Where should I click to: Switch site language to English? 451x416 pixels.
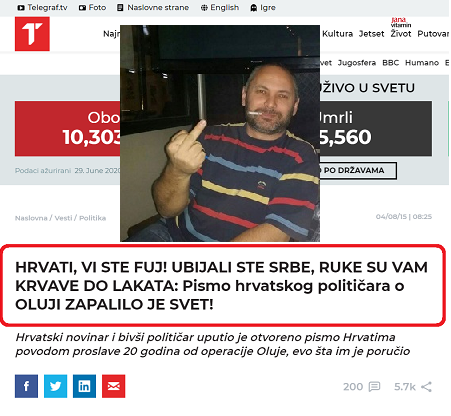coord(220,7)
